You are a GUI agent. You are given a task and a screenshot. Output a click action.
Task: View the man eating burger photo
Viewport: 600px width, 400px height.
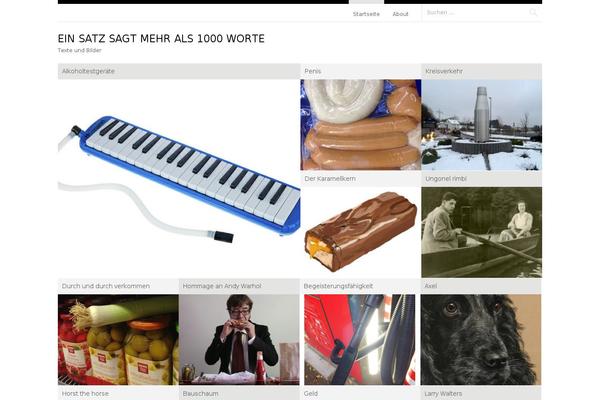[239, 340]
